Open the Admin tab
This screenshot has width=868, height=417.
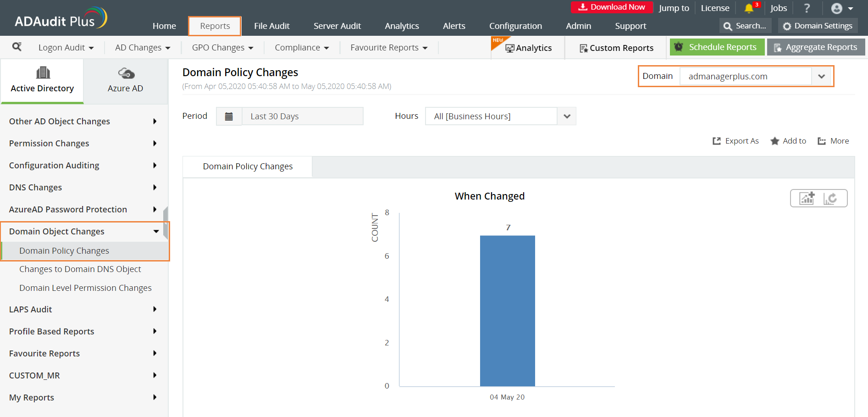[579, 26]
